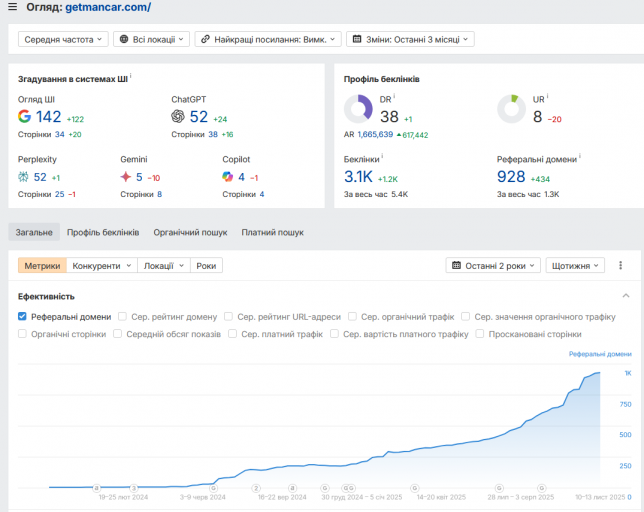This screenshot has height=512, width=644.
Task: Check Органічні сторінки metric
Action: pyautogui.click(x=22, y=333)
